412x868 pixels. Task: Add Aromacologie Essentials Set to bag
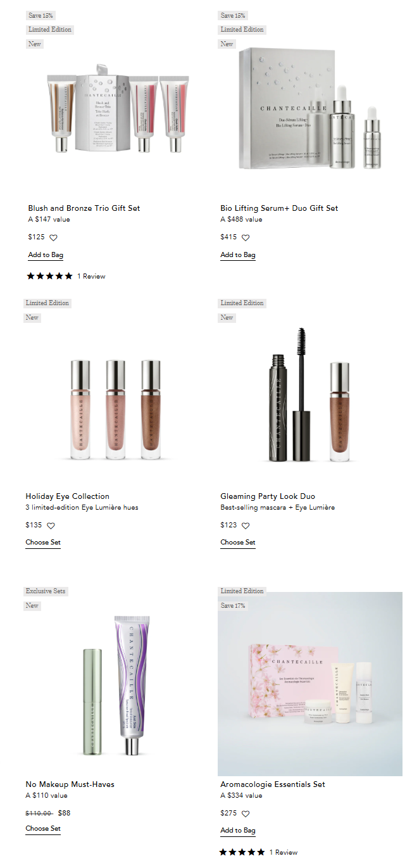[238, 831]
